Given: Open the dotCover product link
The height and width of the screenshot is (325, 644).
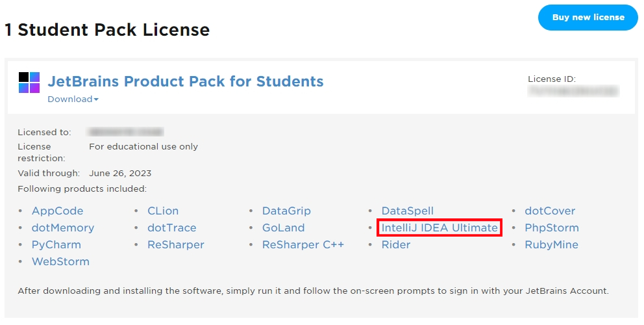Looking at the screenshot, I should (x=550, y=211).
